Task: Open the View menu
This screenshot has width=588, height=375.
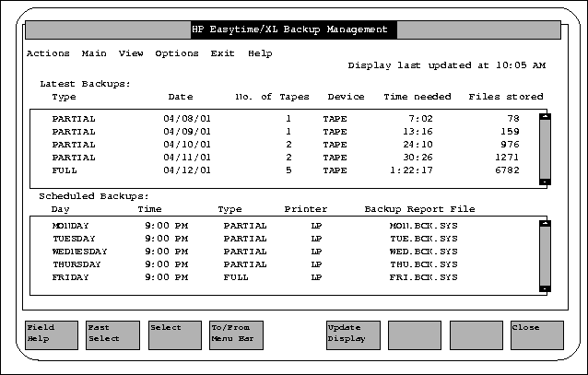Action: click(131, 53)
